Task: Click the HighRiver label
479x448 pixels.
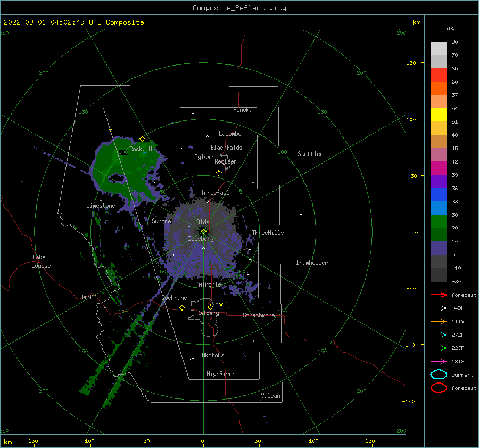Action: pyautogui.click(x=220, y=374)
